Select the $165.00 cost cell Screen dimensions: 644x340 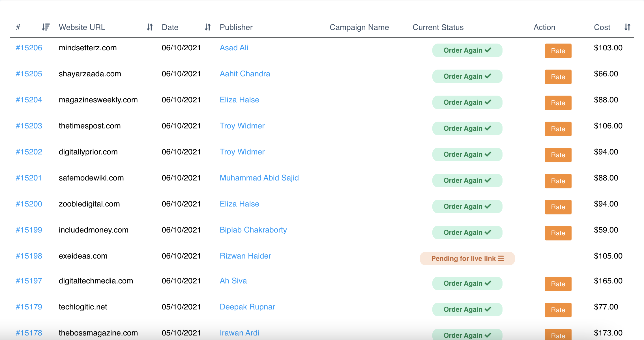608,281
